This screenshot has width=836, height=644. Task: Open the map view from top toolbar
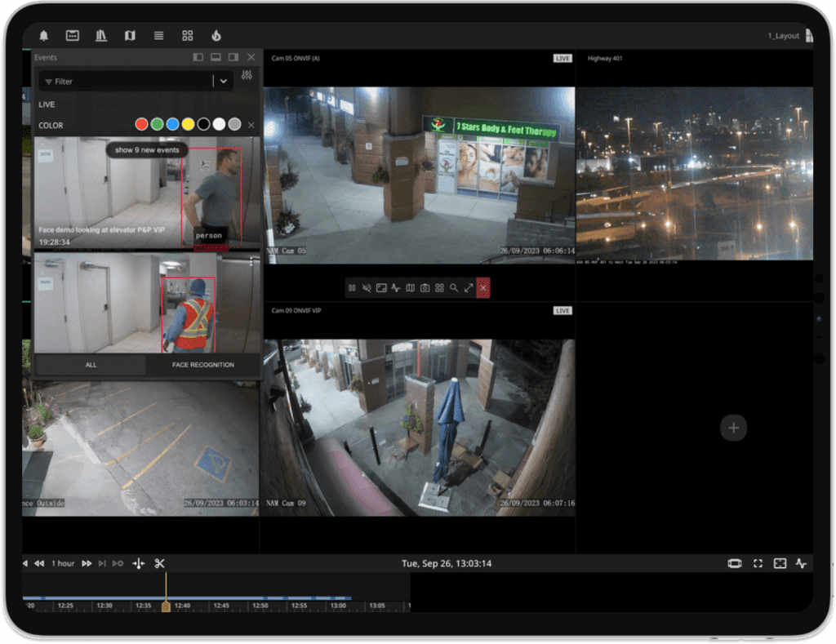coord(130,36)
